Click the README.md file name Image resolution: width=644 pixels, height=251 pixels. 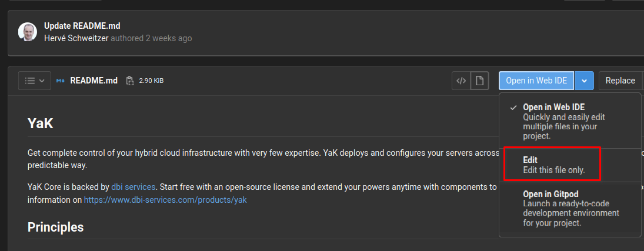(x=94, y=81)
